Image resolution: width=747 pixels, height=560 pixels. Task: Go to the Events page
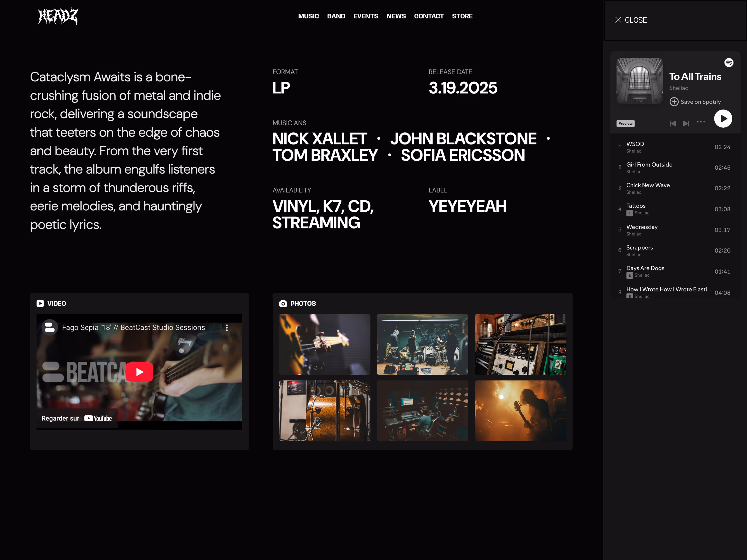click(365, 16)
